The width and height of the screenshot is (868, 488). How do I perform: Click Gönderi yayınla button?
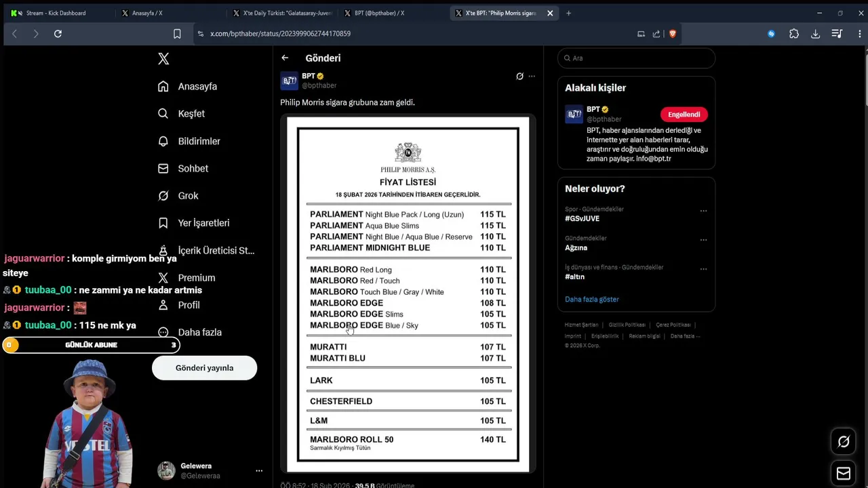(x=204, y=368)
